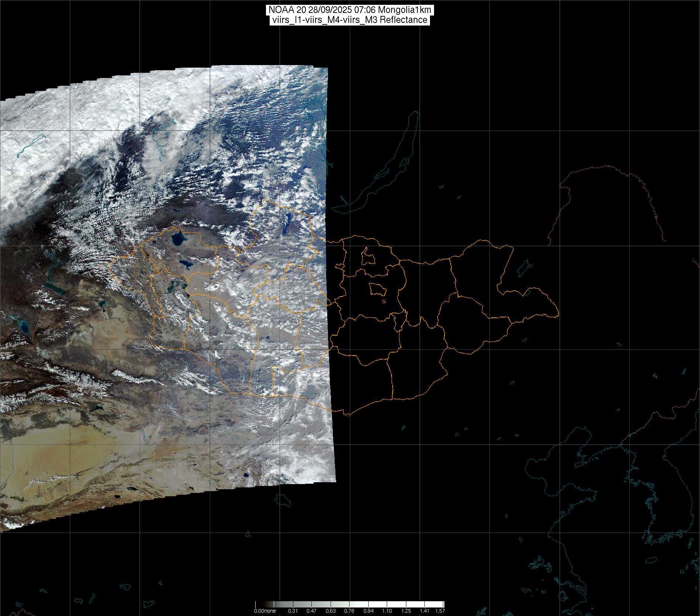Click the "1.10" scale label

pos(387,611)
